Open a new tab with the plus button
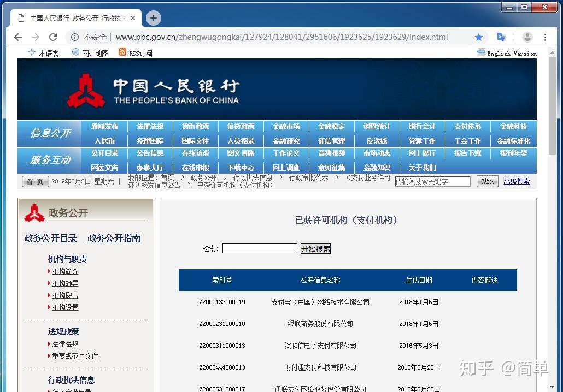 click(153, 18)
